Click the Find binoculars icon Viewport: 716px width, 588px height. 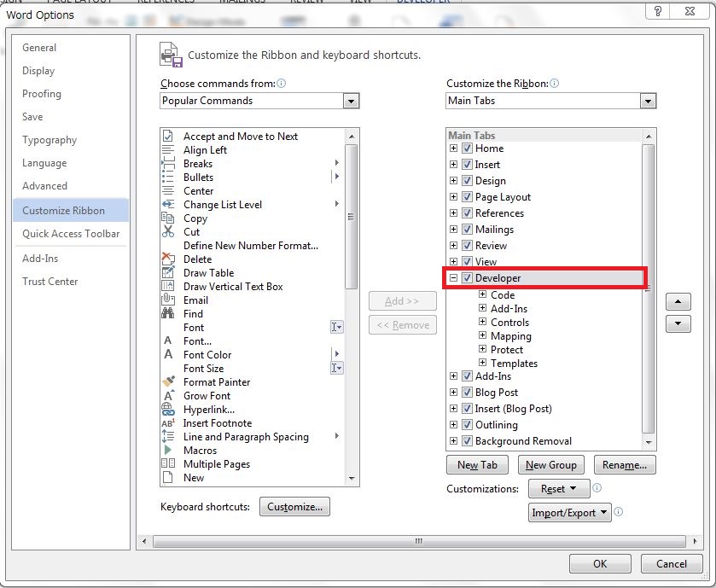point(167,313)
